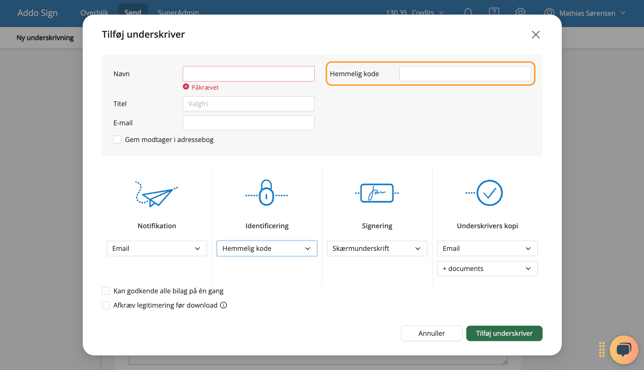644x370 pixels.
Task: Switch to the Overblik tab
Action: pos(94,13)
